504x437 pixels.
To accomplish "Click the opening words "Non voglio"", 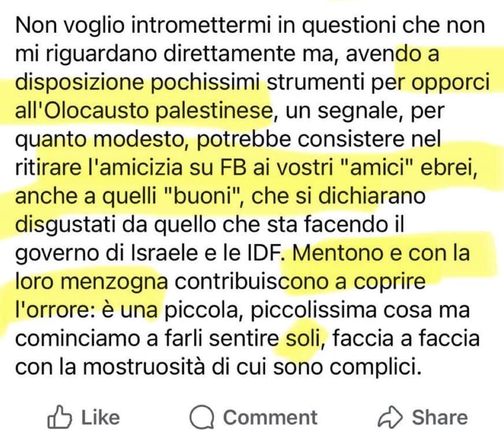I will pyautogui.click(x=70, y=26).
